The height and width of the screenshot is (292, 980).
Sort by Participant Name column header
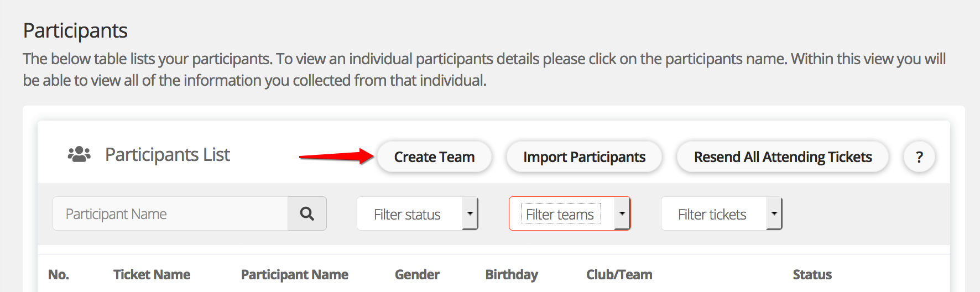pos(294,274)
